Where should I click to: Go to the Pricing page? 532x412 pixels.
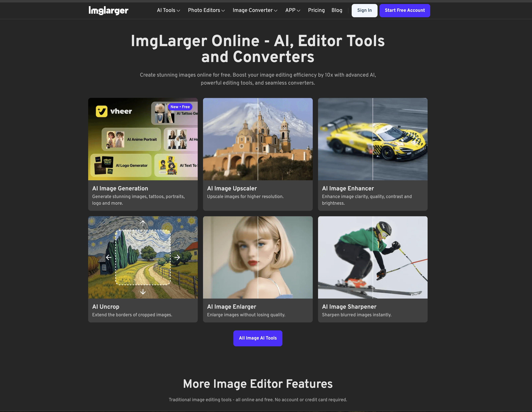pos(316,10)
